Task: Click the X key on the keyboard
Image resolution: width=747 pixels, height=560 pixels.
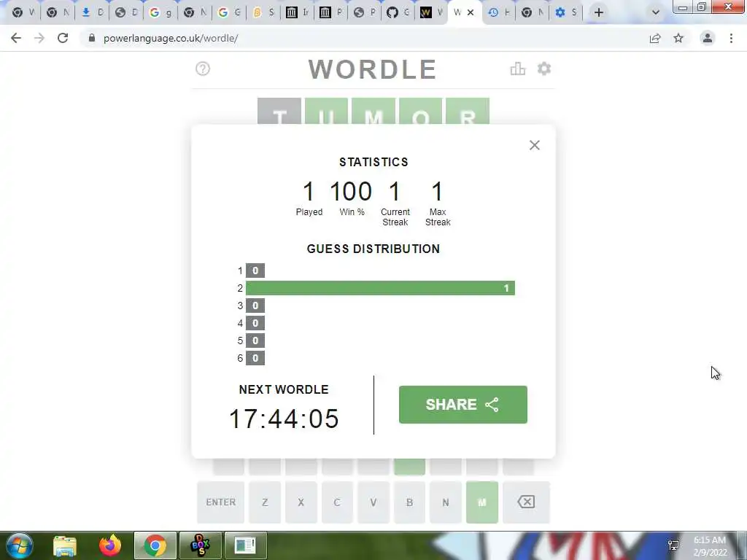Action: click(x=301, y=502)
